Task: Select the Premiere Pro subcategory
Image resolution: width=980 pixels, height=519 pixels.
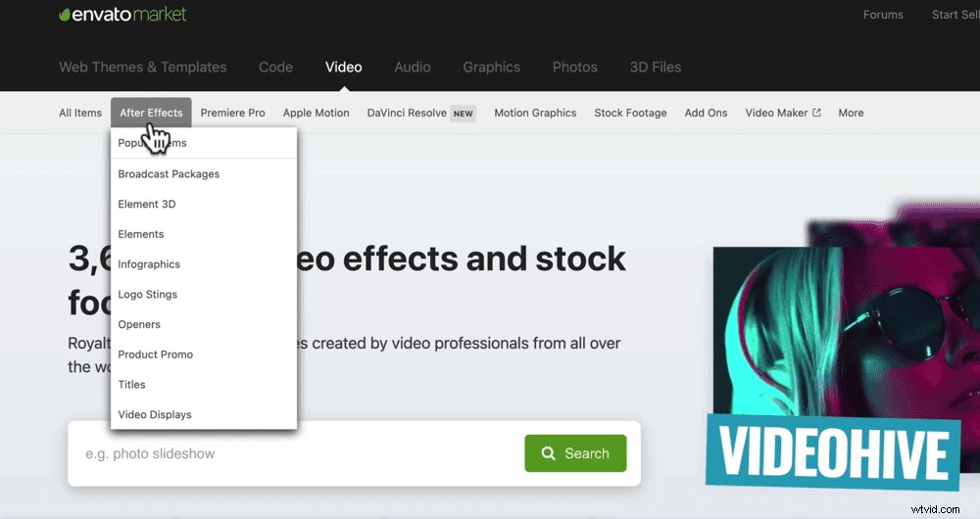Action: click(232, 113)
